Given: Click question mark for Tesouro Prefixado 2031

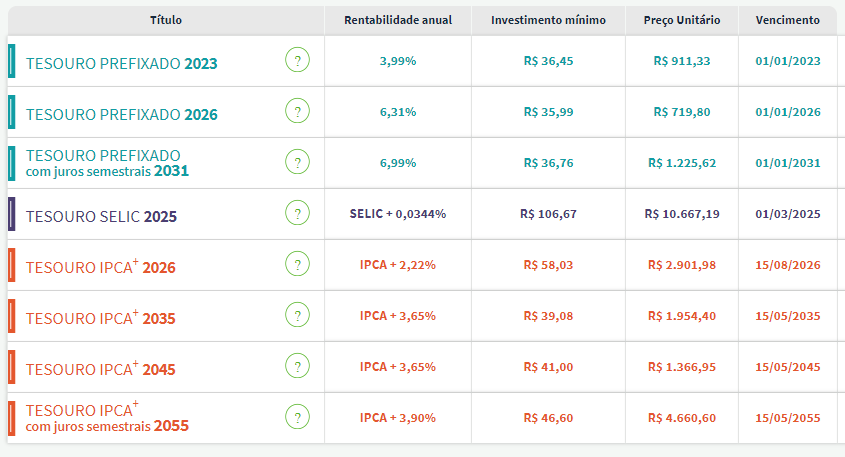Looking at the screenshot, I should [x=297, y=163].
